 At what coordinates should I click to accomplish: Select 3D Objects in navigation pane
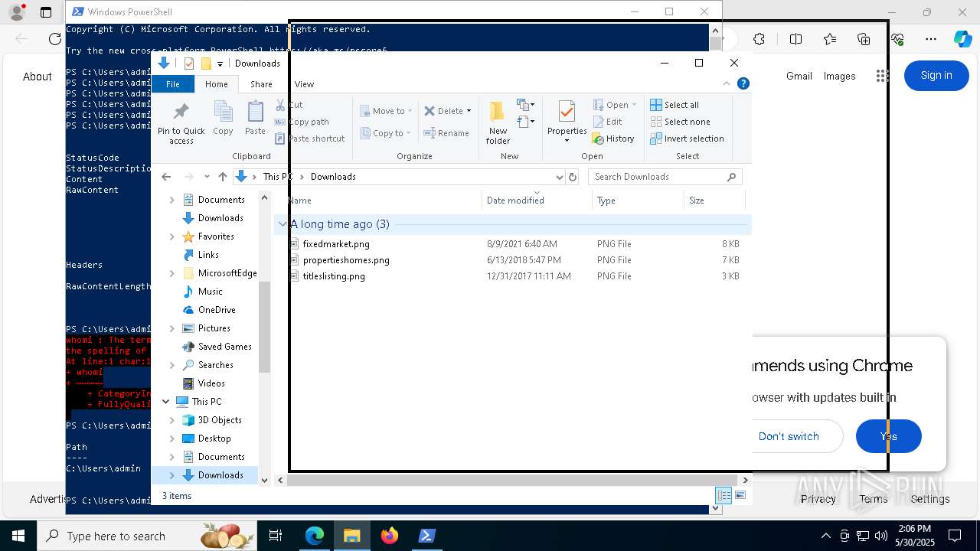(220, 420)
